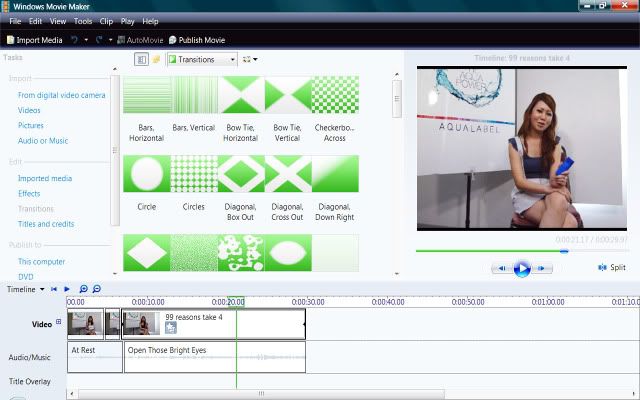Publish to This computer
This screenshot has height=400, width=640.
[41, 262]
